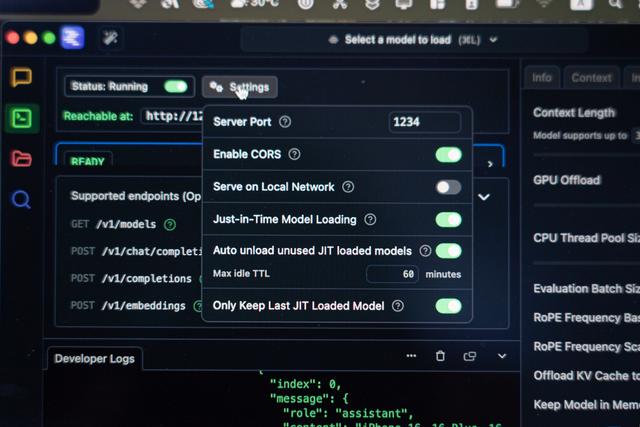Open the Developer terminal section in sidebar
Image resolution: width=640 pixels, height=427 pixels.
tap(20, 117)
